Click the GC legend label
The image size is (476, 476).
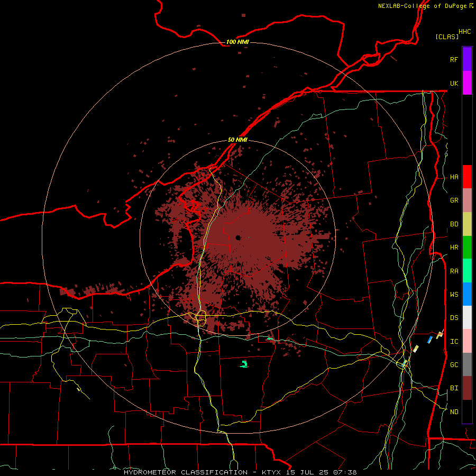(454, 364)
